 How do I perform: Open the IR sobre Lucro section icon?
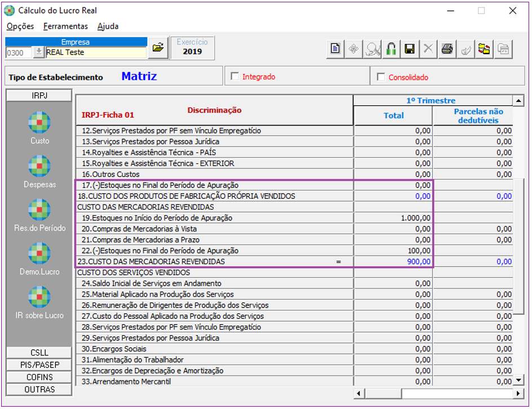39,297
